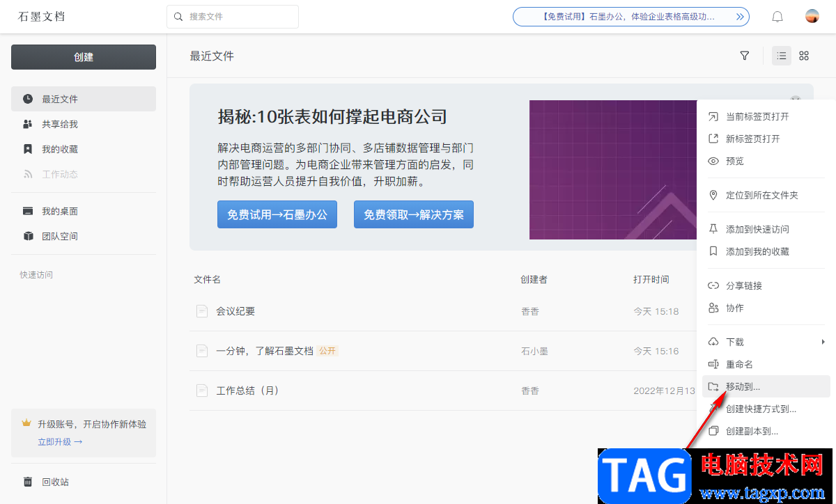
Task: Click the desktop icon beside 我的桌面
Action: (28, 211)
